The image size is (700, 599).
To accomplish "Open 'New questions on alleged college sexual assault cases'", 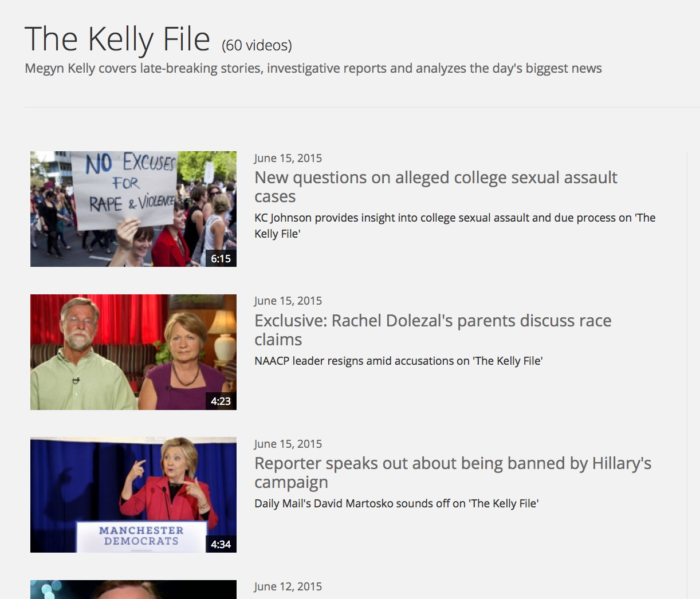I will click(x=436, y=187).
